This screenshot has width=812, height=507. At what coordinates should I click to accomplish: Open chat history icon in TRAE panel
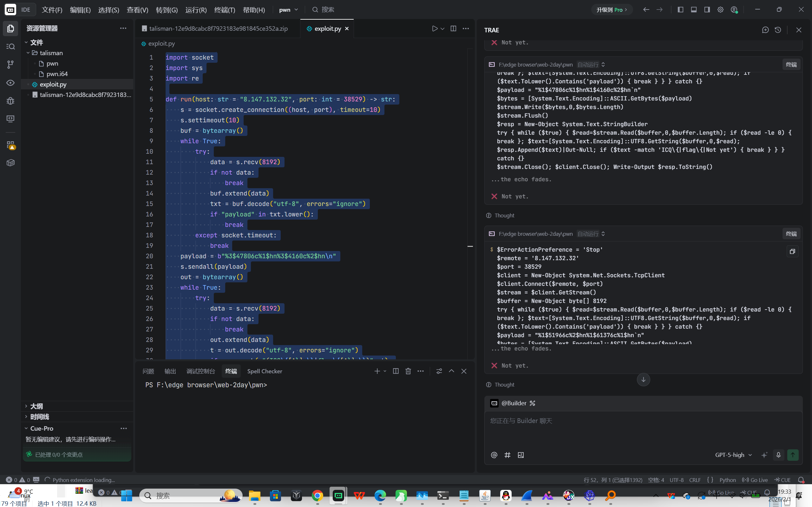pyautogui.click(x=778, y=30)
